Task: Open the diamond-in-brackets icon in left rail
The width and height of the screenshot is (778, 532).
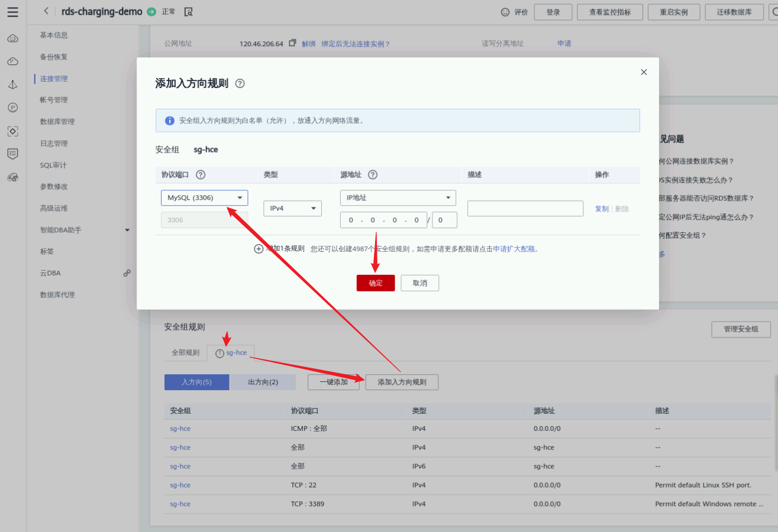Action: point(12,131)
